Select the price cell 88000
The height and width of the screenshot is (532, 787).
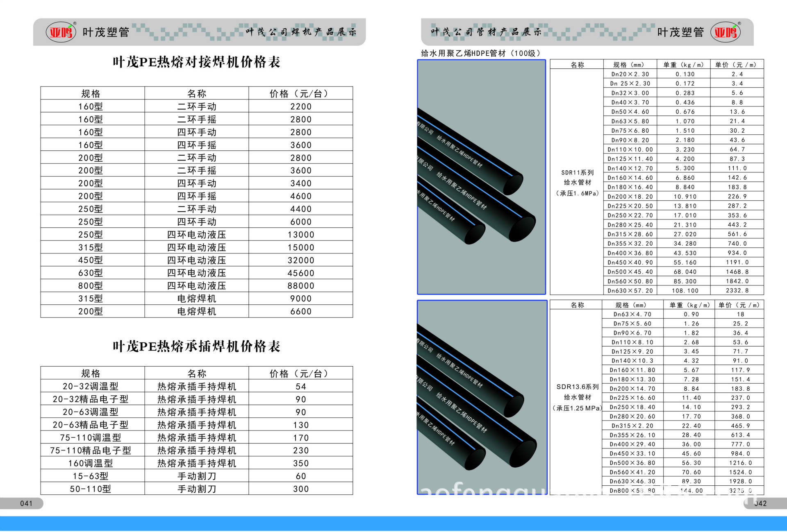click(301, 286)
